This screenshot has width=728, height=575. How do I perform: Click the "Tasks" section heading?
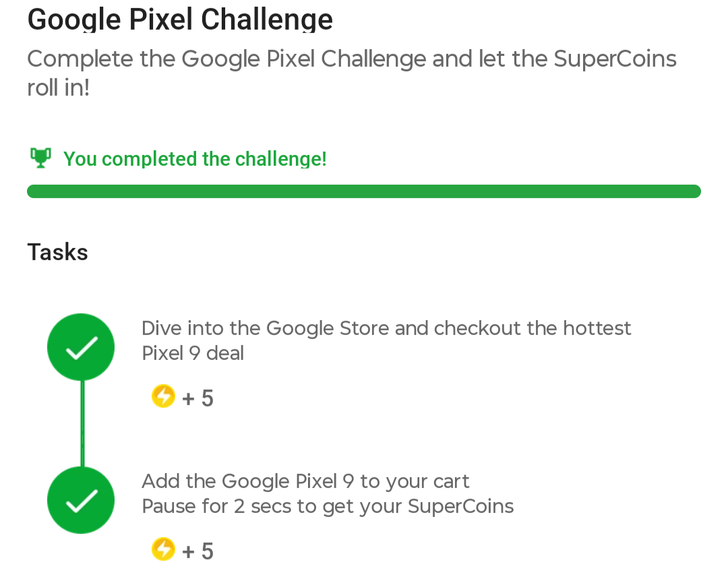(x=57, y=252)
